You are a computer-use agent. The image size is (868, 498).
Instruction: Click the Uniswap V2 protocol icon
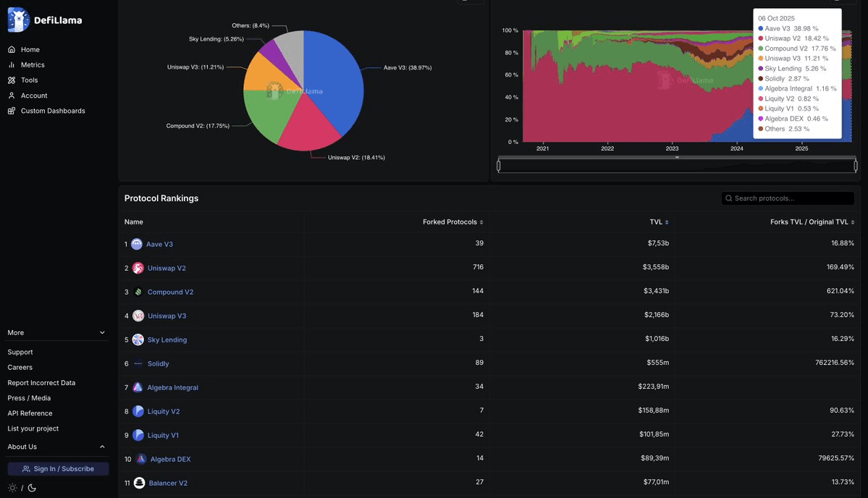pyautogui.click(x=138, y=268)
